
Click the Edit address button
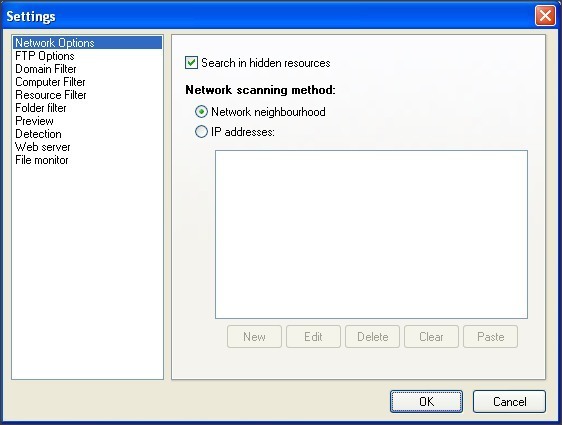coord(313,336)
